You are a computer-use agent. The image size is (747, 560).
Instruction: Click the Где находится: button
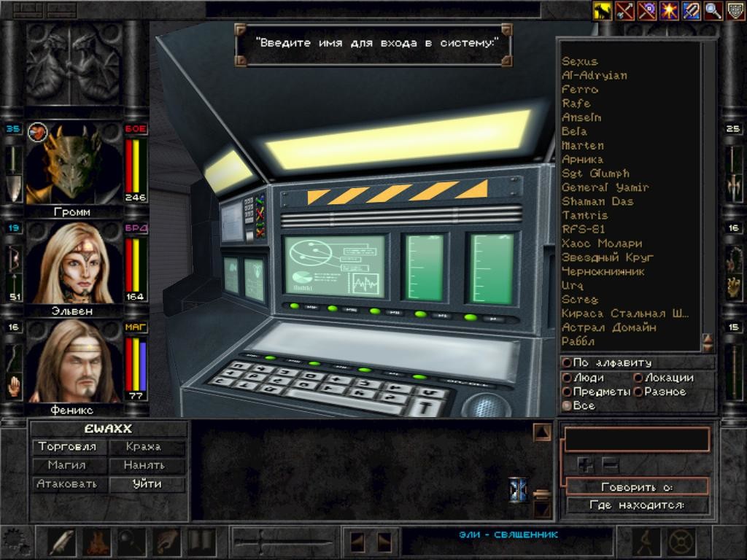638,505
